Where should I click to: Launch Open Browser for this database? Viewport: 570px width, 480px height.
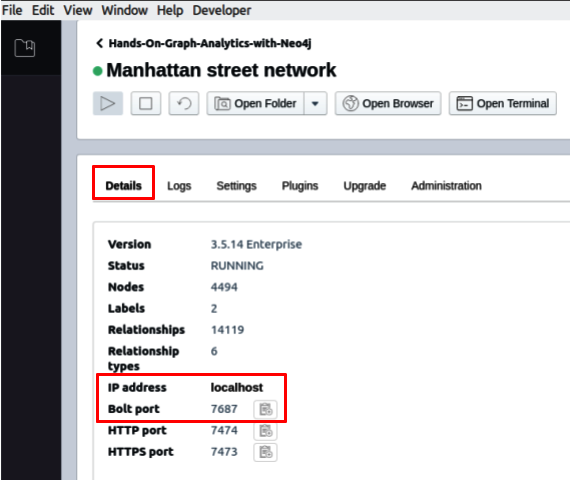point(388,104)
